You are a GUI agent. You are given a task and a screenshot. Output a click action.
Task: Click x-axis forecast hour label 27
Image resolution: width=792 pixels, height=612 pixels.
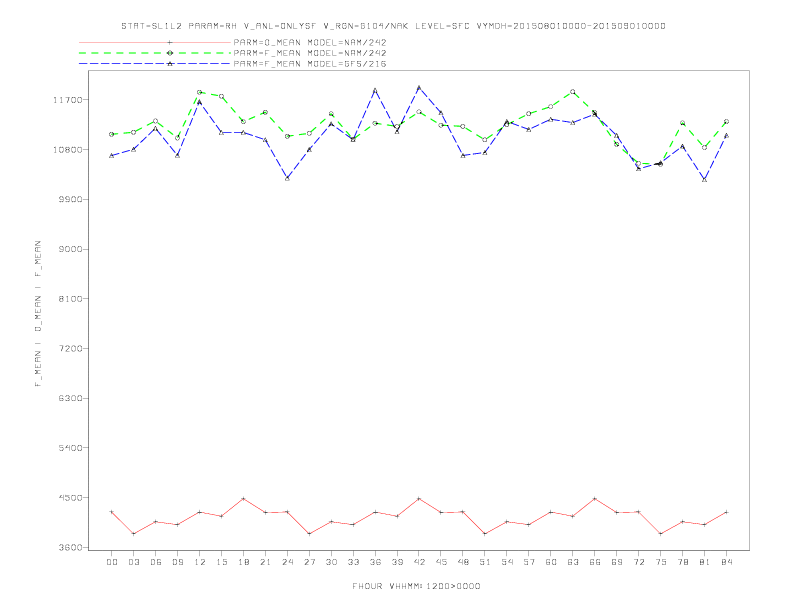pyautogui.click(x=310, y=562)
